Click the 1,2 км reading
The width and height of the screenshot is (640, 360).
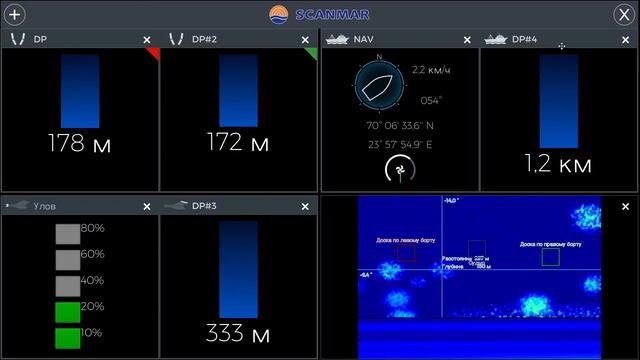point(558,163)
